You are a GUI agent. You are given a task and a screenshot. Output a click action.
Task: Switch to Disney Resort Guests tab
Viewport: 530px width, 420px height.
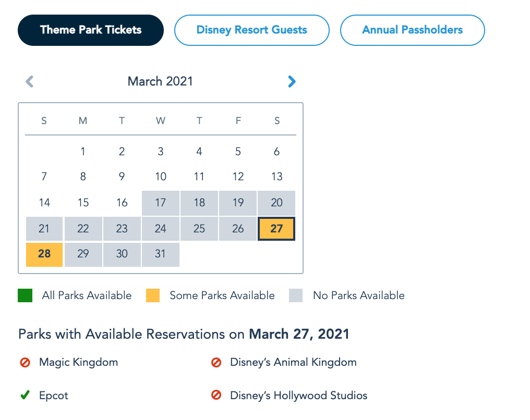(x=251, y=30)
